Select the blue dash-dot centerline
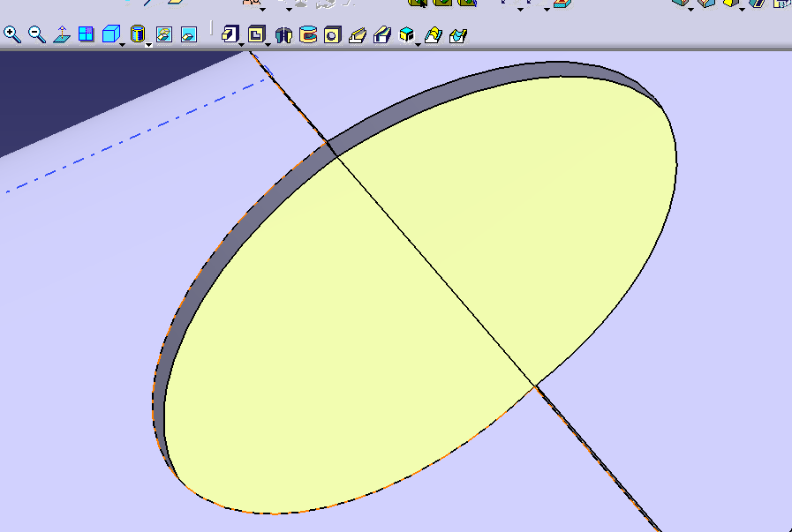Image resolution: width=792 pixels, height=532 pixels. click(x=136, y=135)
